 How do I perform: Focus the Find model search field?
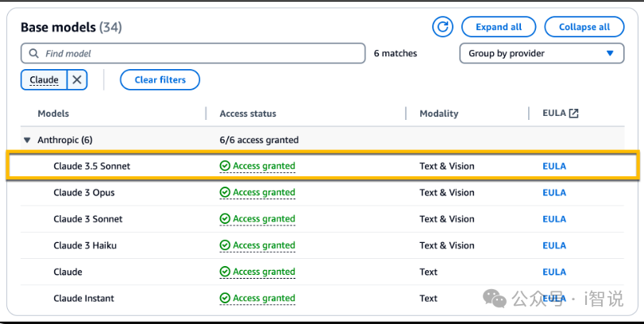[199, 54]
